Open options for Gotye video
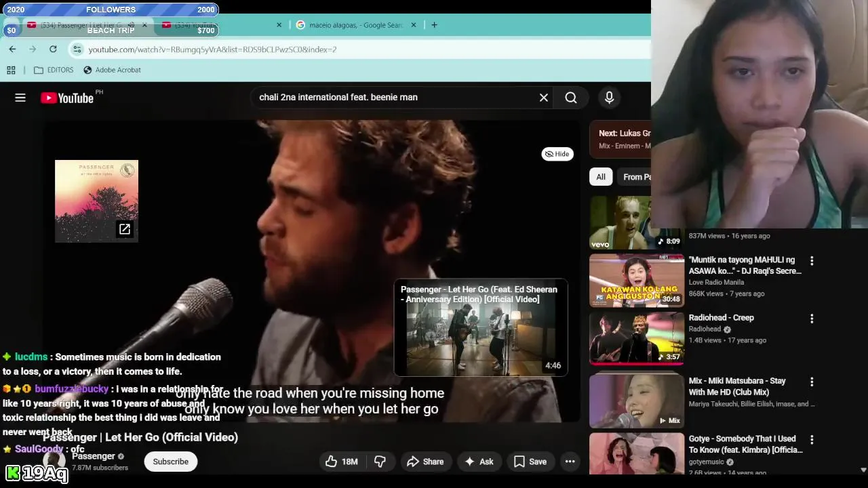This screenshot has width=868, height=488. click(x=812, y=440)
